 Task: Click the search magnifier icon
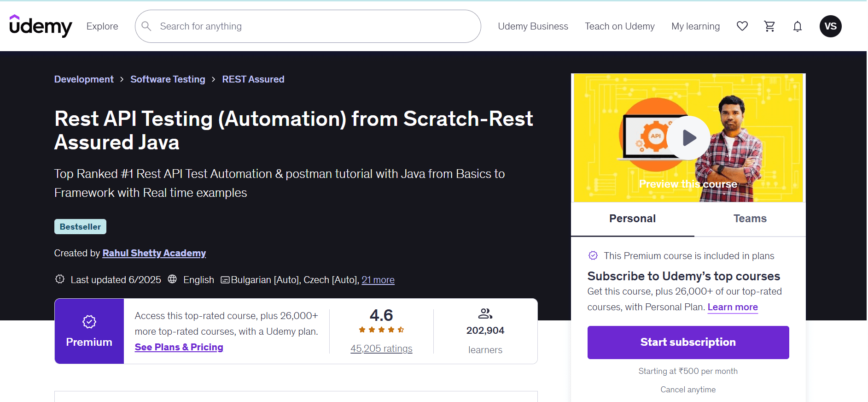146,26
